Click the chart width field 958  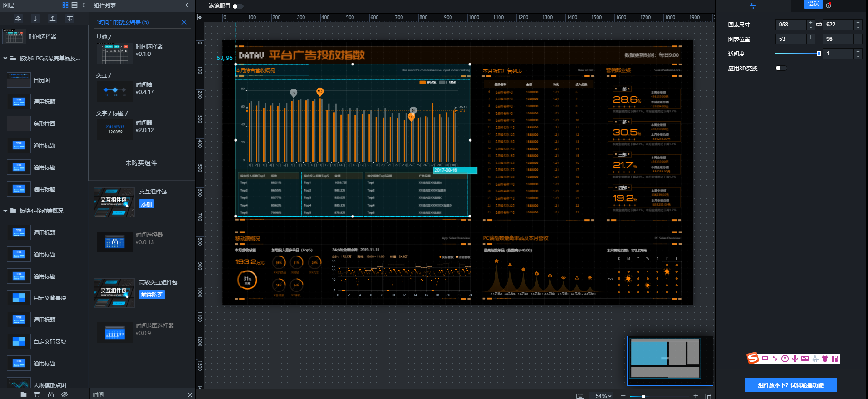pos(791,25)
